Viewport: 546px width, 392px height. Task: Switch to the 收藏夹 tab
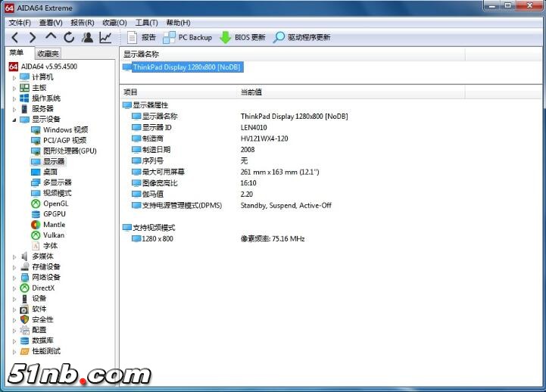click(48, 53)
